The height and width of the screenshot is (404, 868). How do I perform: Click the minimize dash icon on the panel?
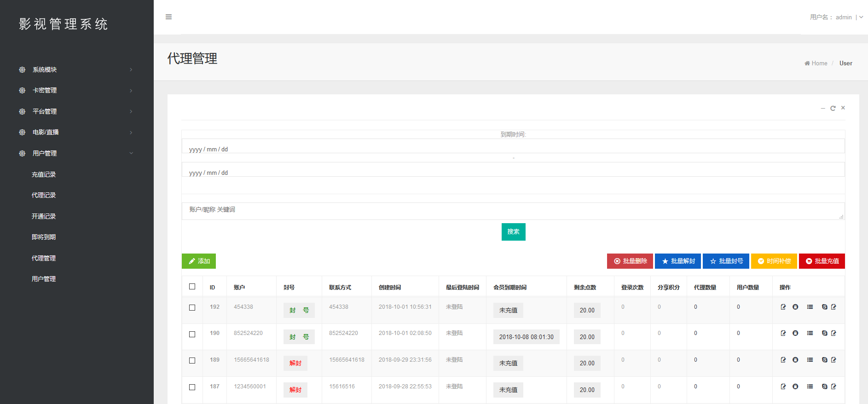[823, 108]
